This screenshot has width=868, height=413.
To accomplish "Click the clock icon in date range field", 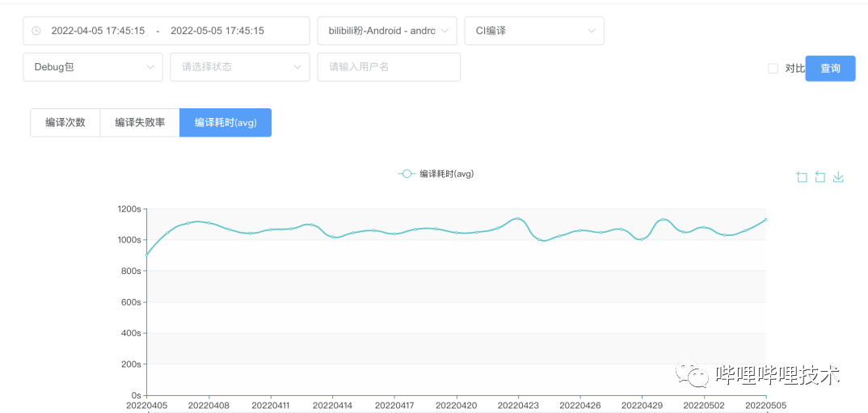I will 36,31.
